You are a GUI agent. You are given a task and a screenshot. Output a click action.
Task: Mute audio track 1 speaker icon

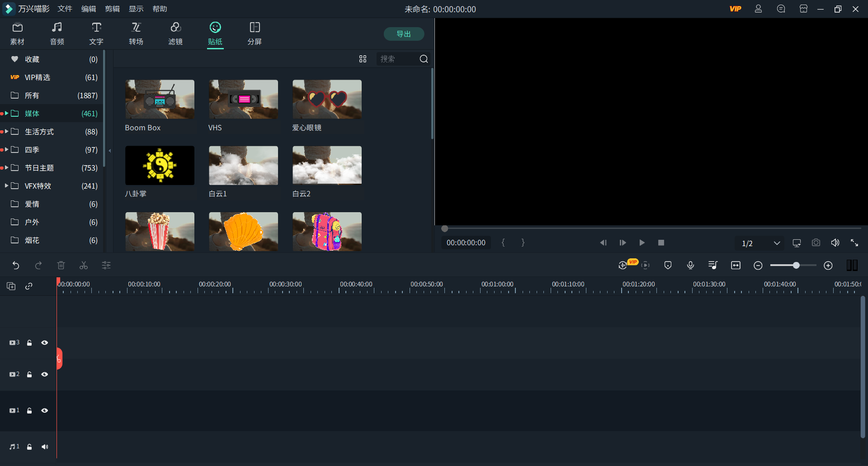pos(45,447)
